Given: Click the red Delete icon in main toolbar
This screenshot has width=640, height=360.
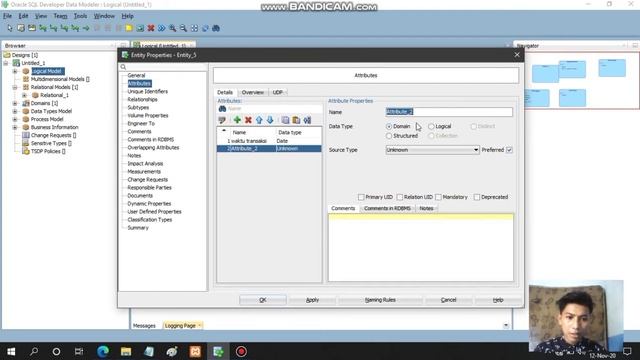Looking at the screenshot, I should click(151, 28).
